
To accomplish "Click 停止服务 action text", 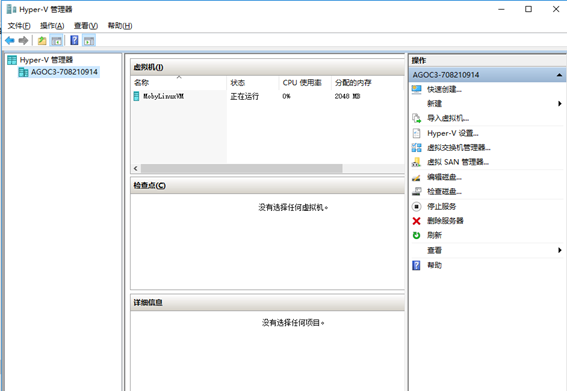I will tap(442, 207).
